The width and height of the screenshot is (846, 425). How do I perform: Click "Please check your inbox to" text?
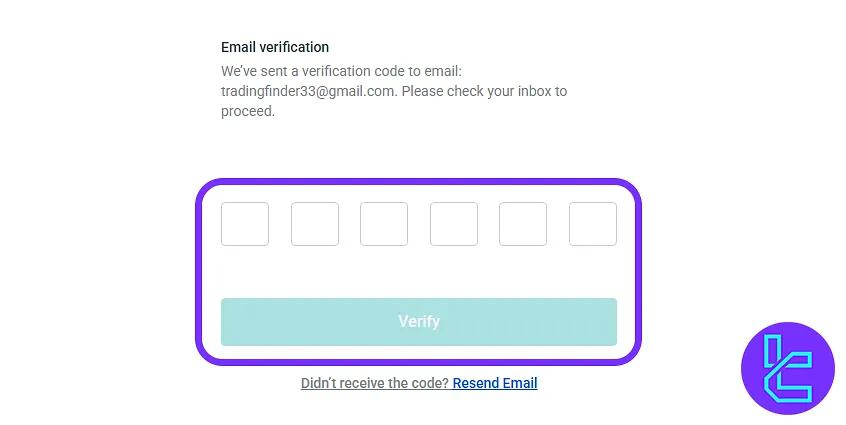click(x=485, y=91)
